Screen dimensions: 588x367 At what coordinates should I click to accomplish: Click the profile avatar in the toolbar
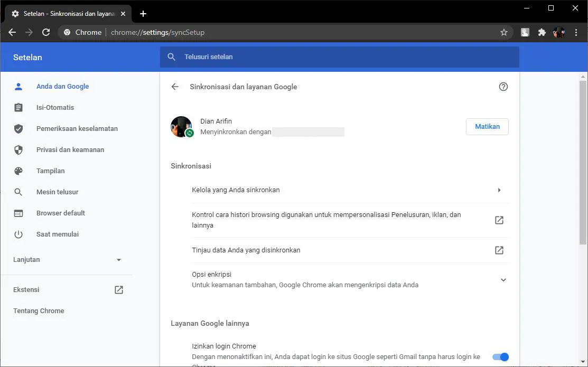coord(558,32)
